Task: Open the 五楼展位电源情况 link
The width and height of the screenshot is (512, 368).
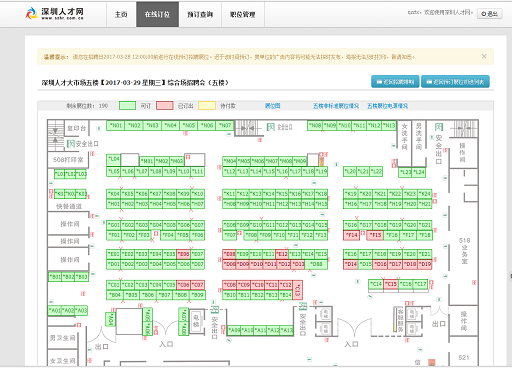Action: click(x=387, y=106)
